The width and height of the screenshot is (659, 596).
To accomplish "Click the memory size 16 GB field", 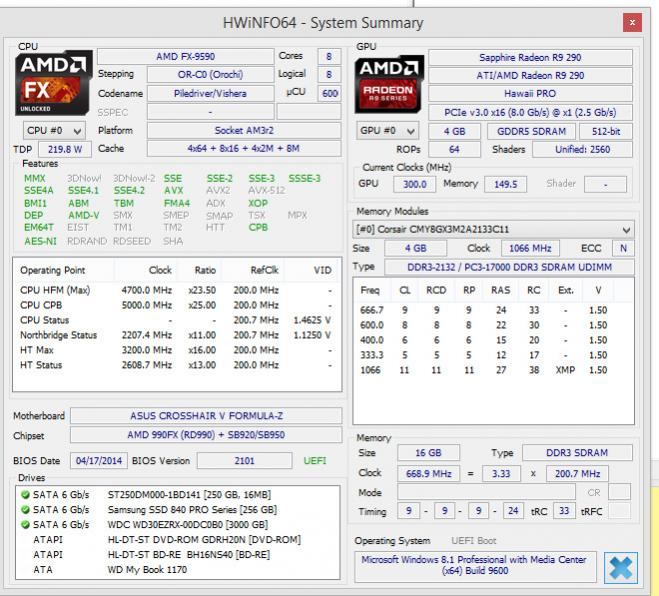I will pos(428,453).
